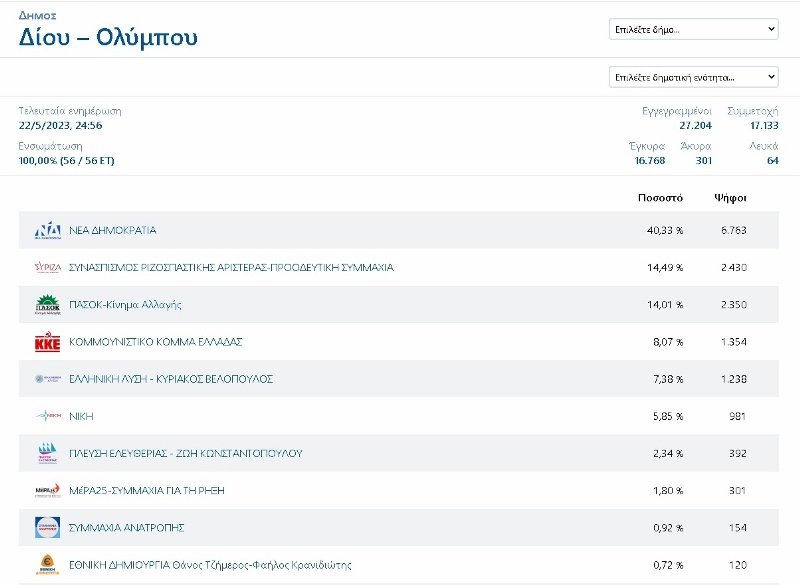
Task: Click the red KKE party logo
Action: [47, 342]
